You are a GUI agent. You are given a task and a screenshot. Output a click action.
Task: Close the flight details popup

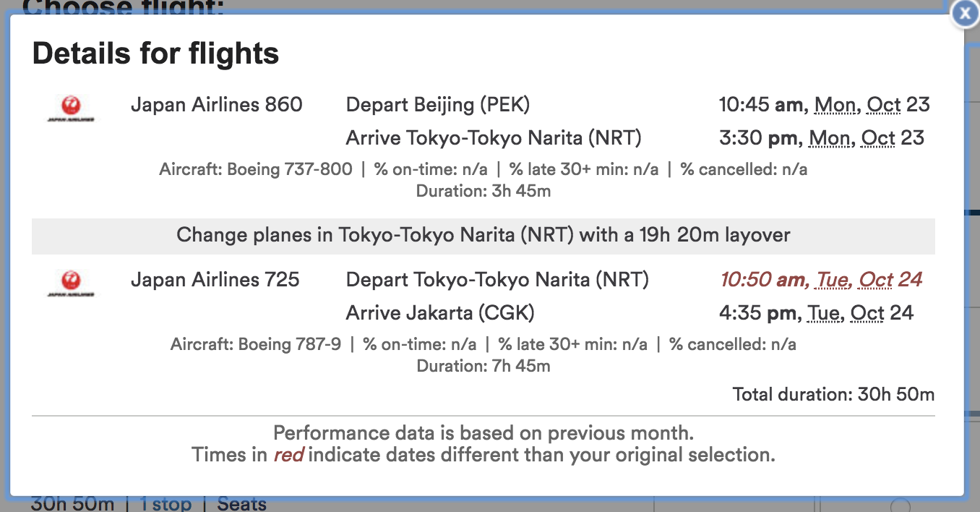pyautogui.click(x=965, y=14)
